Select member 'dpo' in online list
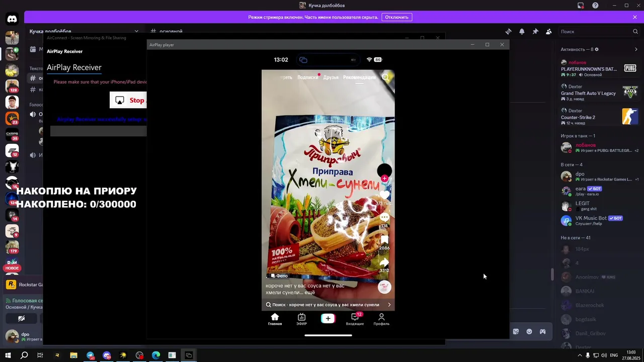This screenshot has height=362, width=644. (x=599, y=176)
